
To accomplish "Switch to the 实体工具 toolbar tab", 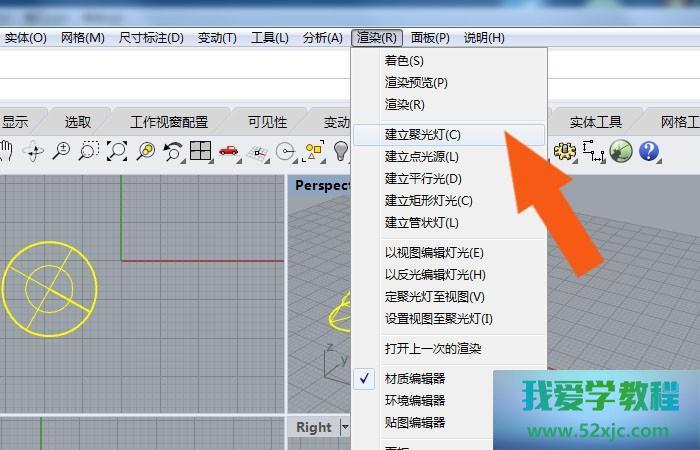I will [x=596, y=122].
